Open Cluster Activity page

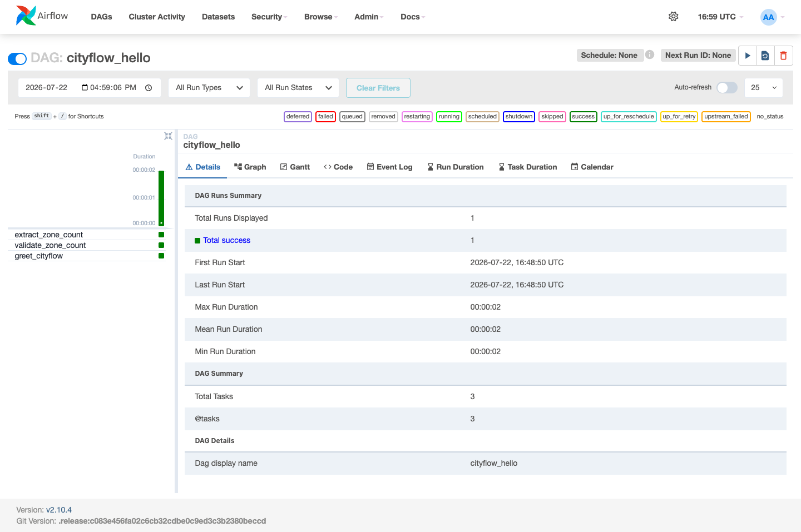(x=157, y=17)
